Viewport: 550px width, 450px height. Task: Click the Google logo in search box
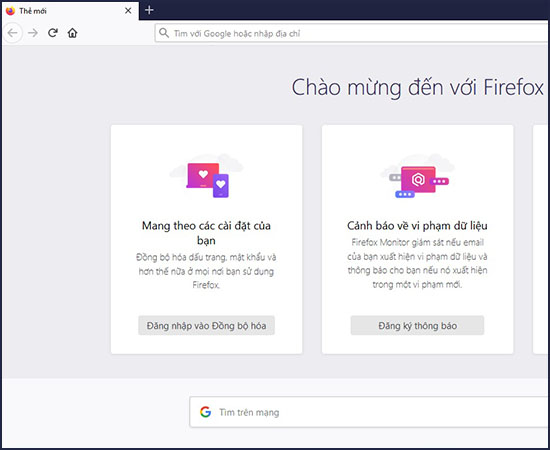click(x=206, y=412)
